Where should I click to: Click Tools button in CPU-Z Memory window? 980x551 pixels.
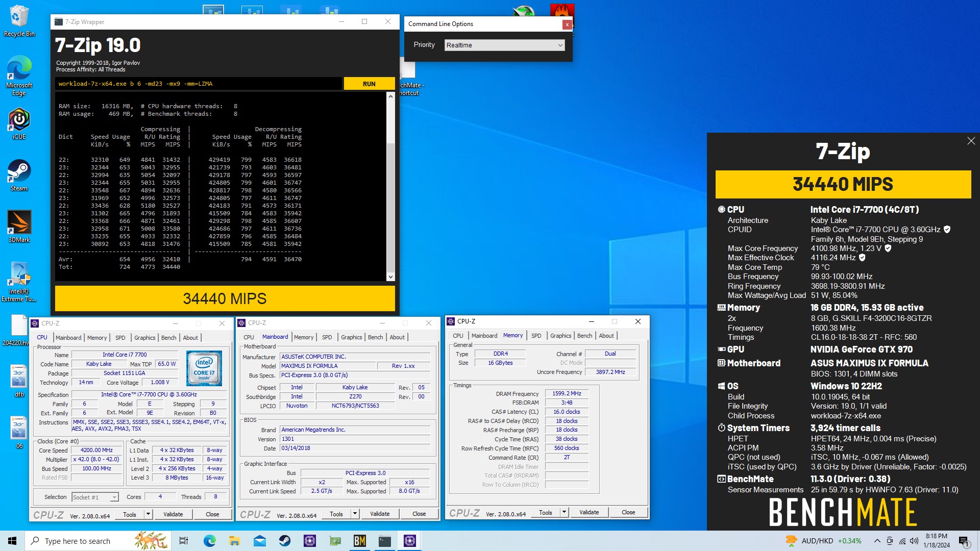point(546,512)
